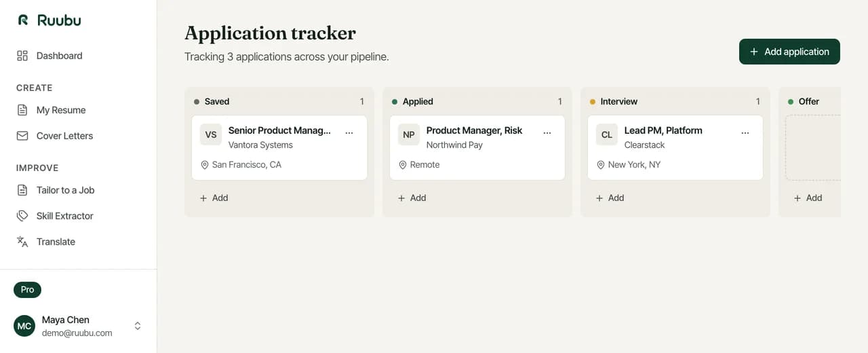Image resolution: width=868 pixels, height=353 pixels.
Task: Click the Saved column heading
Action: point(217,102)
